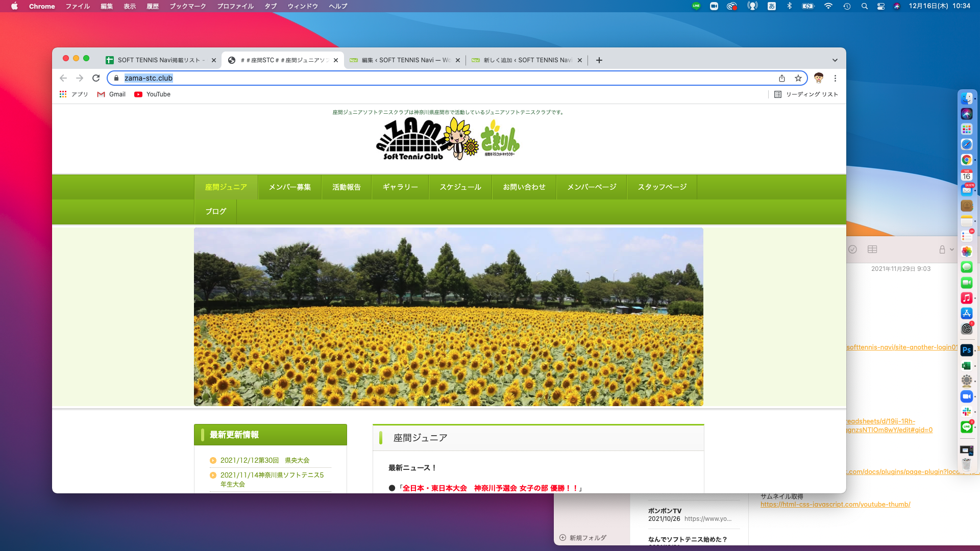Open the Apps grid shortcut
The image size is (980, 551).
pos(73,94)
